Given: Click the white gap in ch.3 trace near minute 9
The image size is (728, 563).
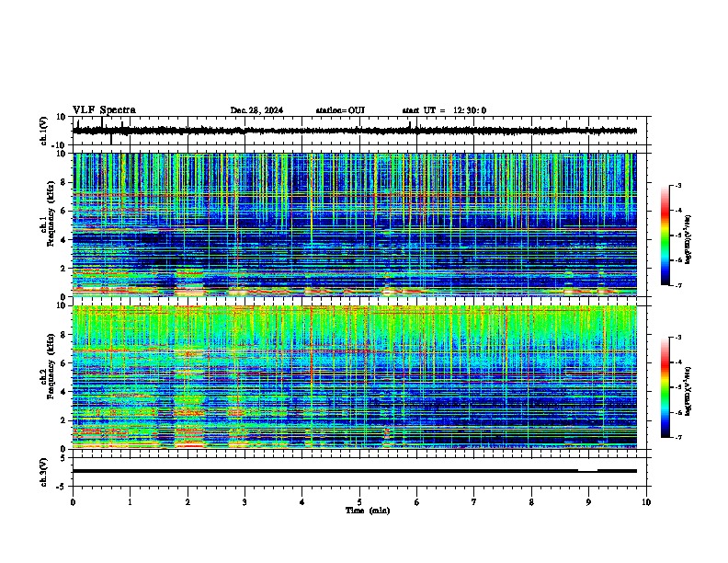Looking at the screenshot, I should [x=587, y=470].
